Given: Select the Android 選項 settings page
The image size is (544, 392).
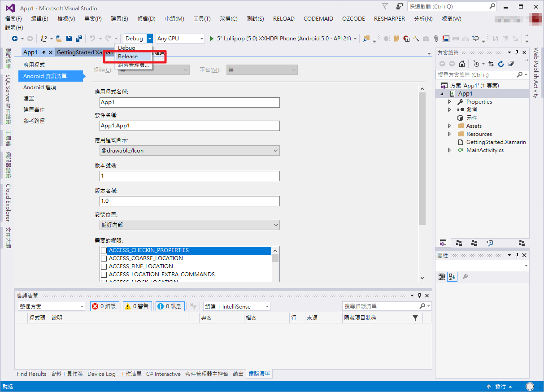Looking at the screenshot, I should [x=39, y=87].
